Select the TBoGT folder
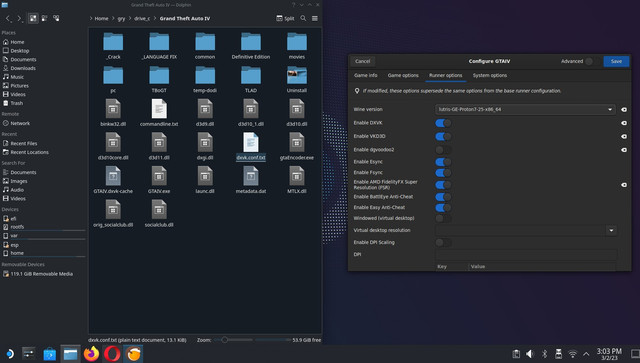640x363 pixels. 159,80
